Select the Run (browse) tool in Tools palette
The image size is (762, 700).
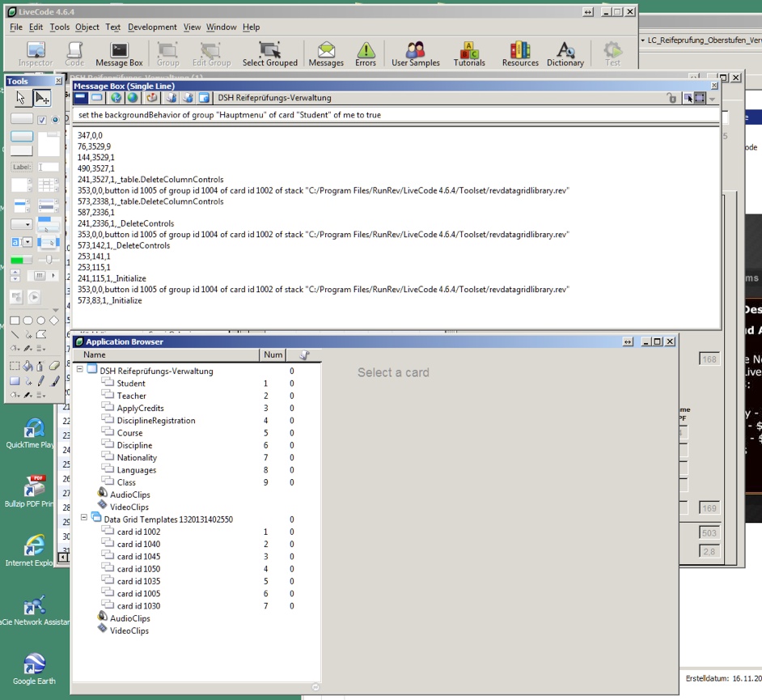point(21,98)
